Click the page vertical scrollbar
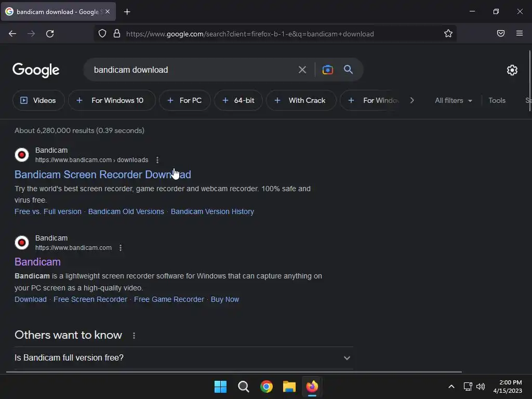The image size is (532, 399). point(529,81)
